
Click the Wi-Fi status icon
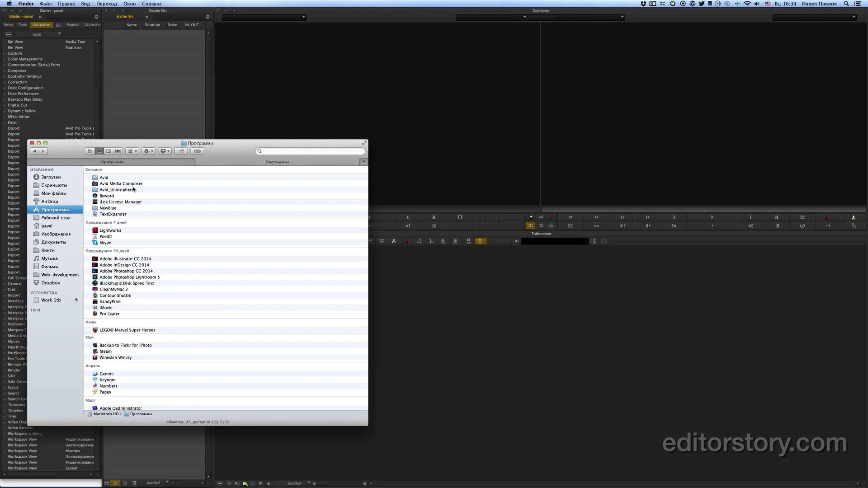click(747, 4)
